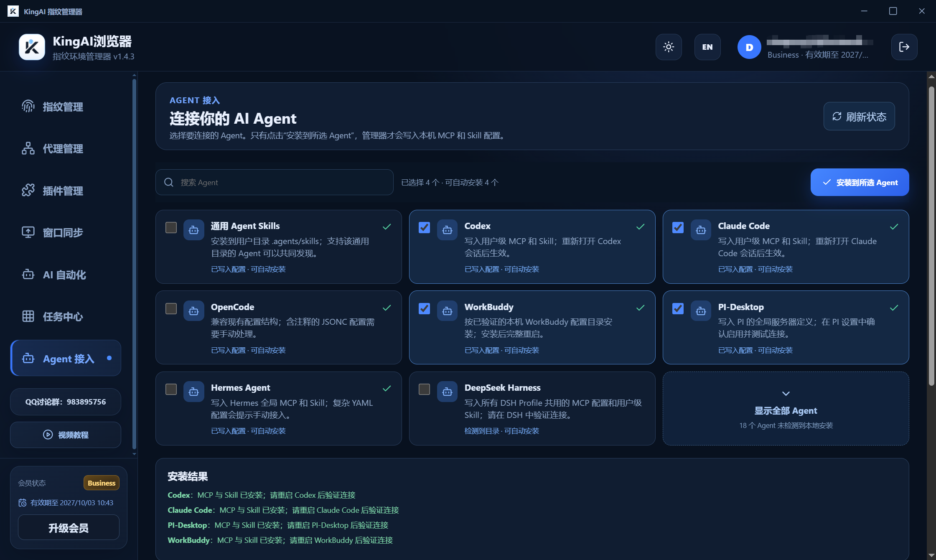Open 指纹管理 in the sidebar
The image size is (936, 560).
(66, 107)
